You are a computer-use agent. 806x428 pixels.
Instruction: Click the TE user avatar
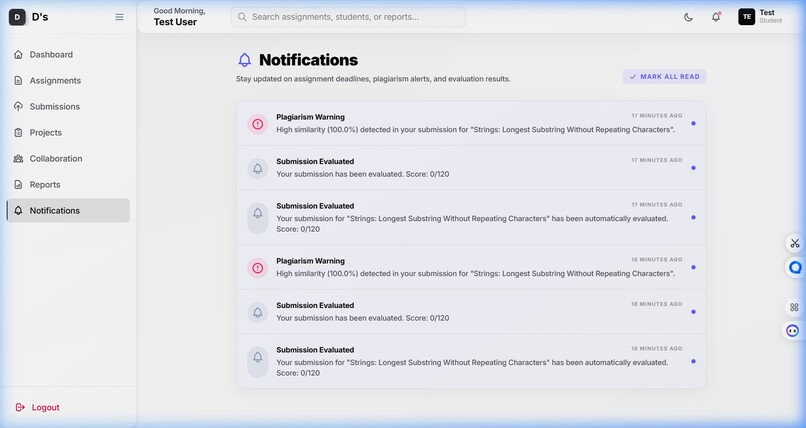pyautogui.click(x=746, y=16)
